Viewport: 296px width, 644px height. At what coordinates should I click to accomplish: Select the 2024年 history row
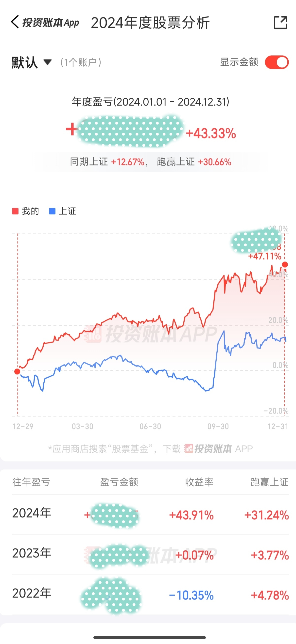coord(150,515)
